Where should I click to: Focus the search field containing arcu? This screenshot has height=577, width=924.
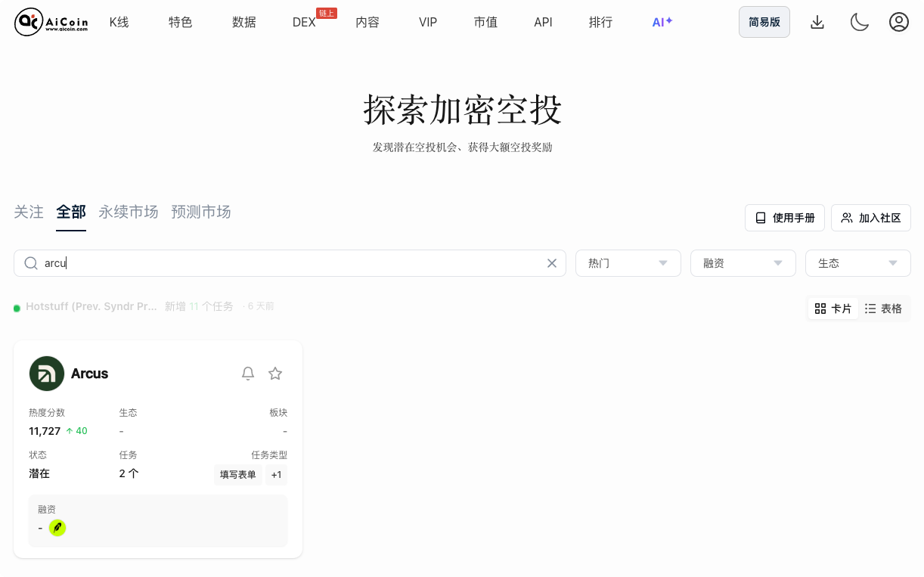(290, 263)
